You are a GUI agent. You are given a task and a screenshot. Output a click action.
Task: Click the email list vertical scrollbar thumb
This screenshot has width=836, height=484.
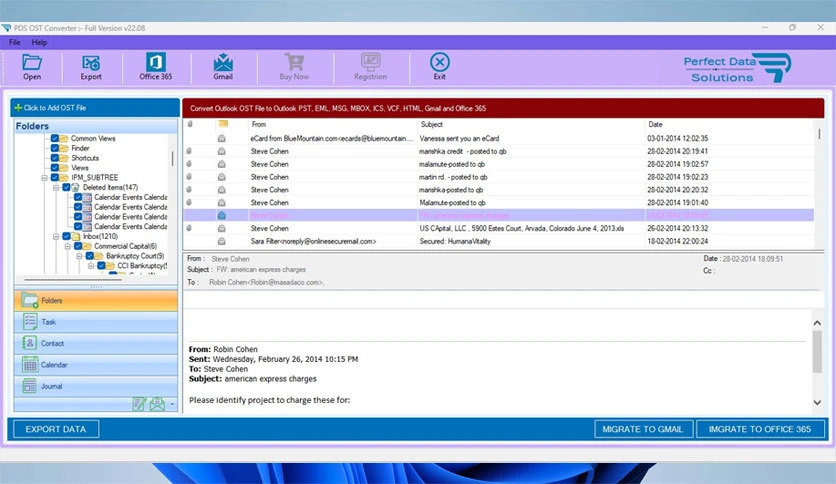pyautogui.click(x=819, y=132)
